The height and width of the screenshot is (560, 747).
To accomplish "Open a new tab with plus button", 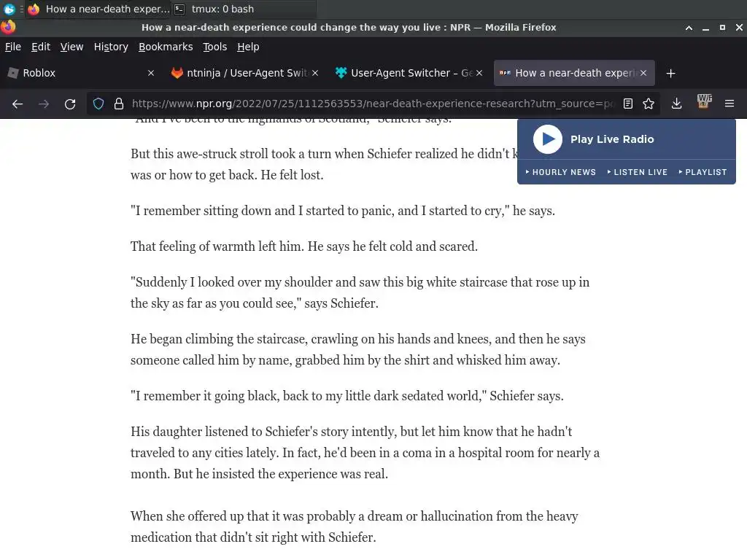I will click(x=671, y=74).
